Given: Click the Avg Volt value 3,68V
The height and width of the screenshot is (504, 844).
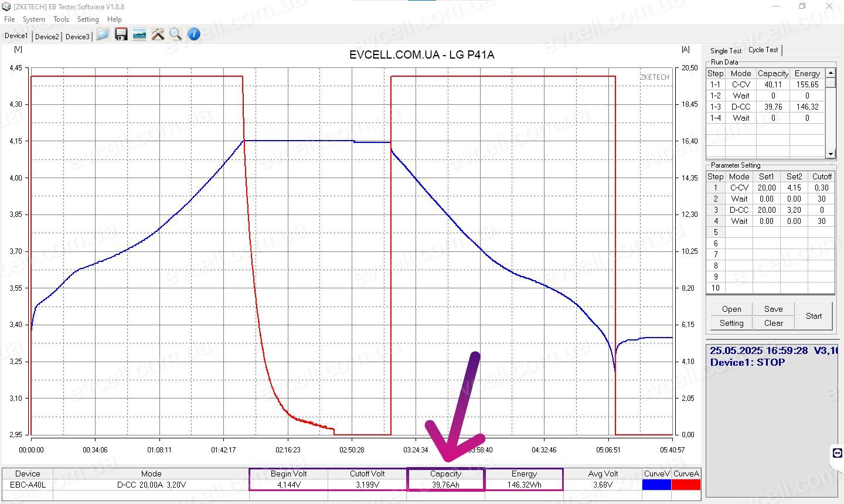Looking at the screenshot, I should click(x=603, y=485).
